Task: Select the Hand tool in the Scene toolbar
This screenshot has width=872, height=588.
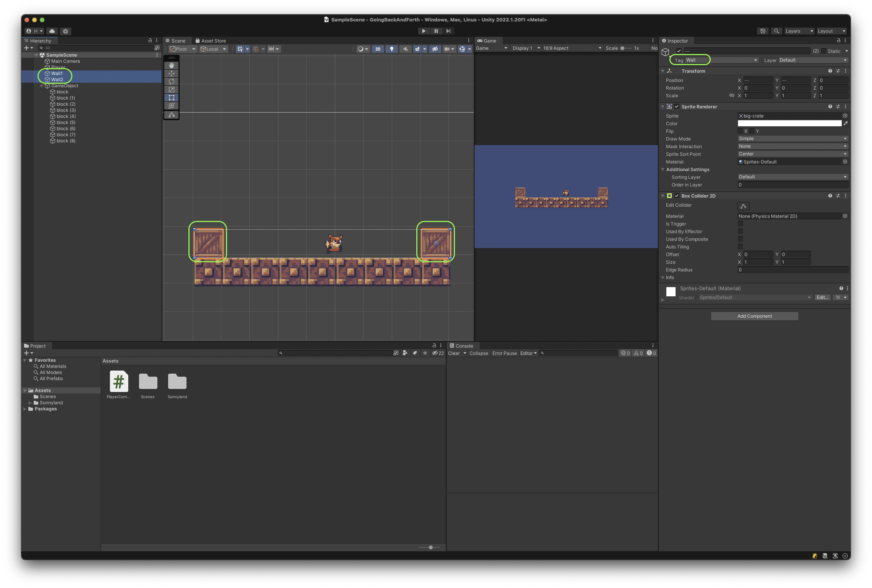Action: click(171, 65)
